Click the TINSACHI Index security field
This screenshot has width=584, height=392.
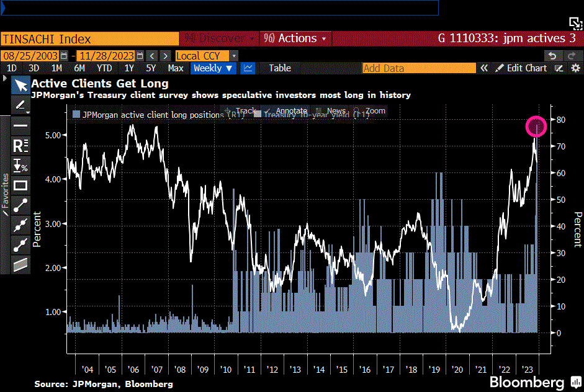[x=90, y=38]
